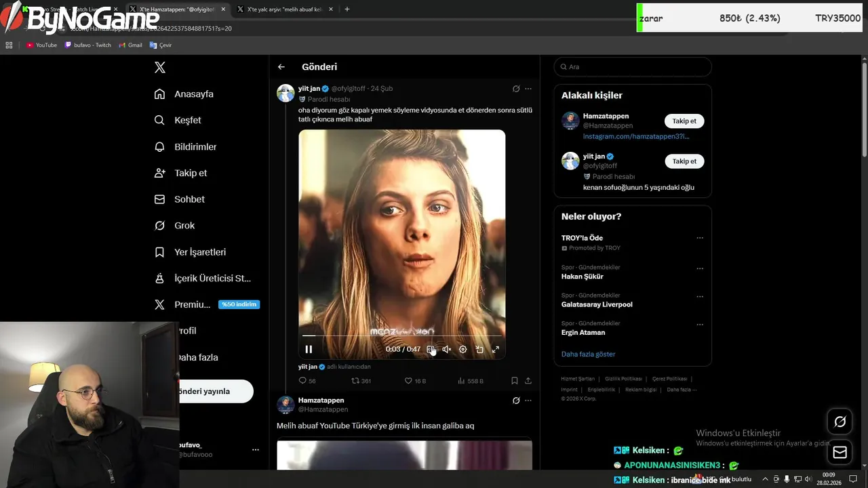Open Yer İşaretleri bookmarks
Image resolution: width=868 pixels, height=488 pixels.
190,251
